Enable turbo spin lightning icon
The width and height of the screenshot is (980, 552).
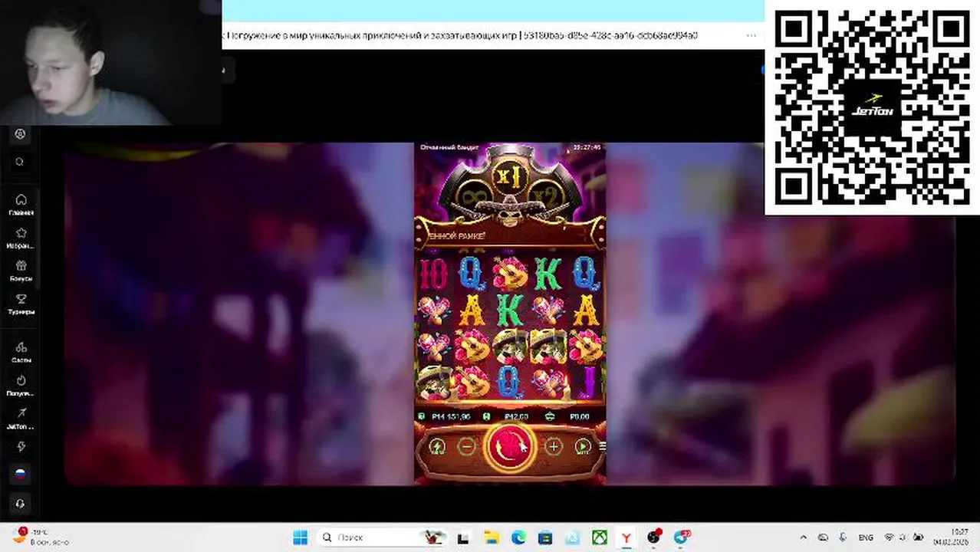click(x=437, y=446)
